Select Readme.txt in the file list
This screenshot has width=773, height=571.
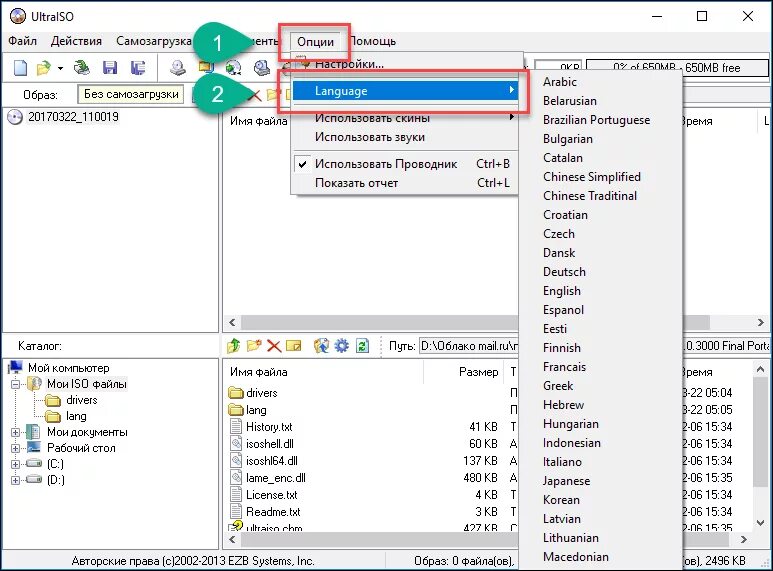(x=273, y=512)
